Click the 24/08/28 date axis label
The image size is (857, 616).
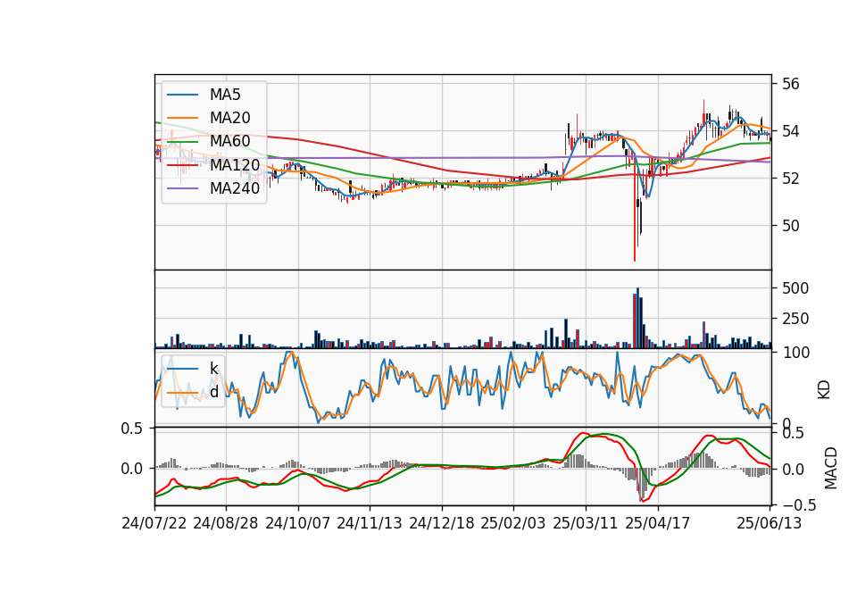226,523
